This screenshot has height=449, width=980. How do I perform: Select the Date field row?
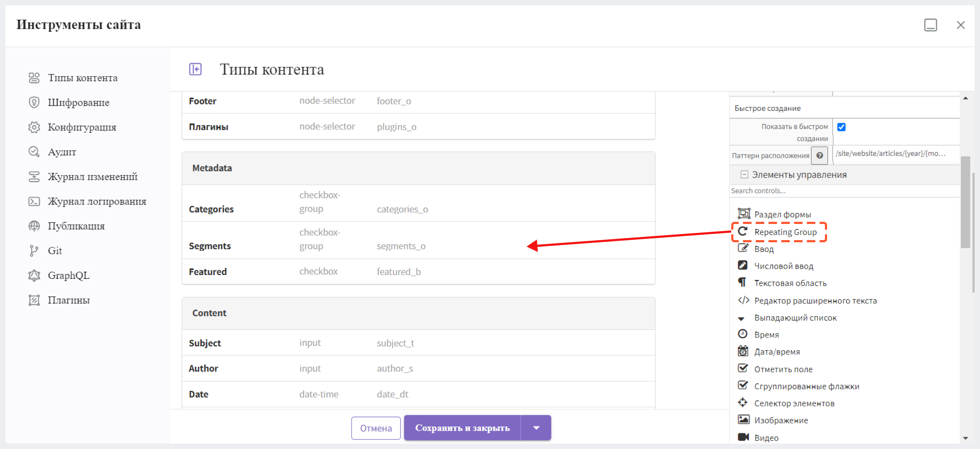[x=419, y=394]
